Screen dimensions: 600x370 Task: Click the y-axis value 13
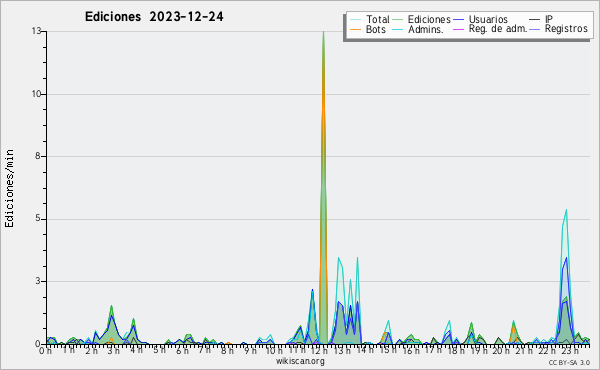[x=36, y=31]
